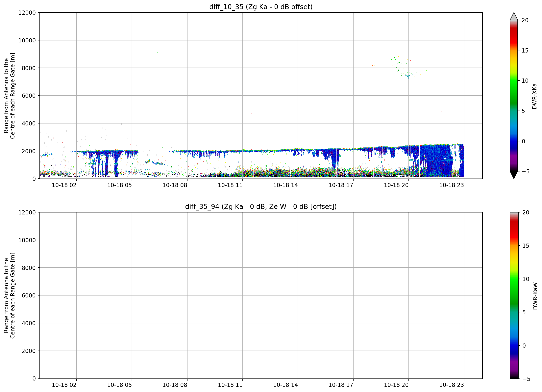
Task: Click top plot x tick '10-18 05'
Action: click(119, 185)
